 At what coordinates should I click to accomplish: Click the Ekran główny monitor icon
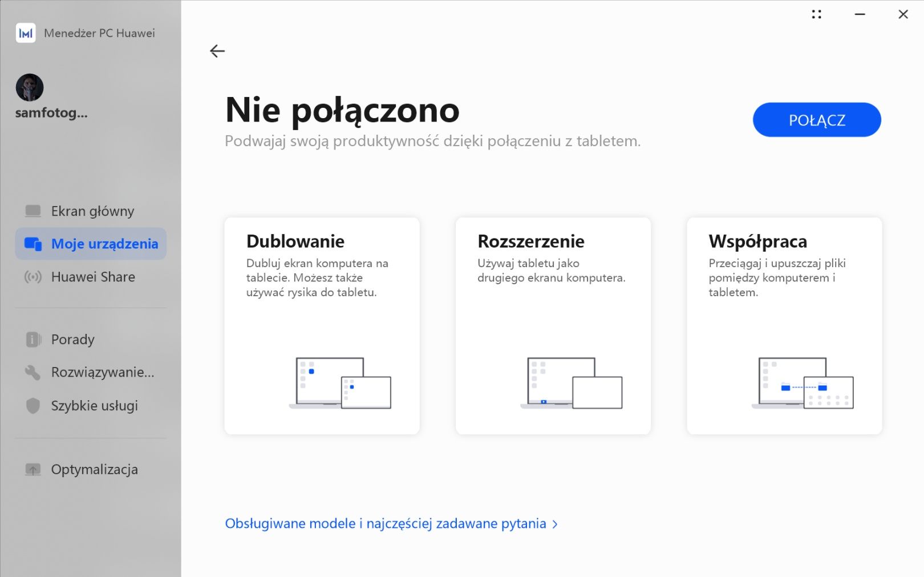pos(33,211)
